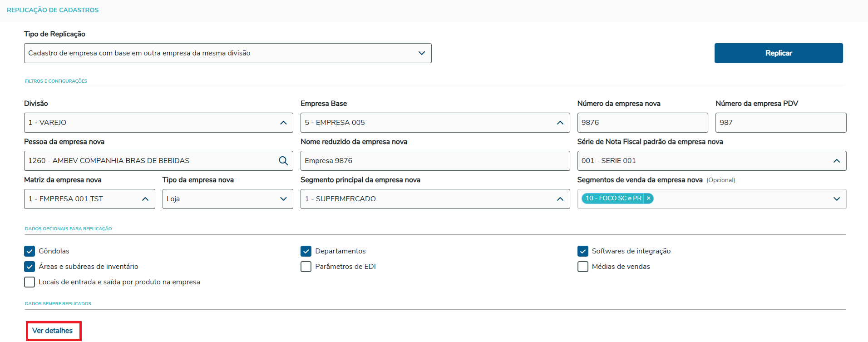Screen dimensions: 868x342
Task: Open the Tipo de Replicação dropdown
Action: point(421,53)
